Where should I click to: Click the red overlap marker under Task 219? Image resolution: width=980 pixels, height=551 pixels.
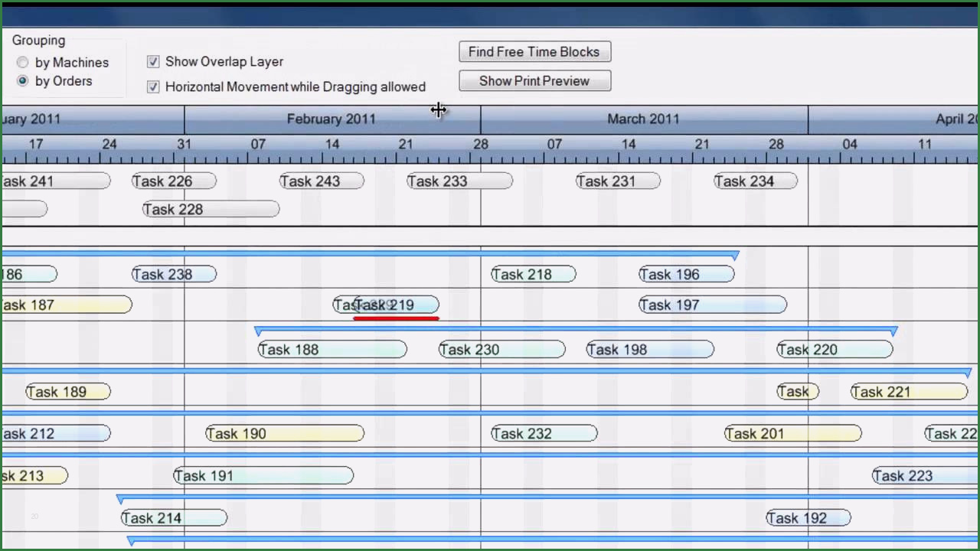pos(396,318)
